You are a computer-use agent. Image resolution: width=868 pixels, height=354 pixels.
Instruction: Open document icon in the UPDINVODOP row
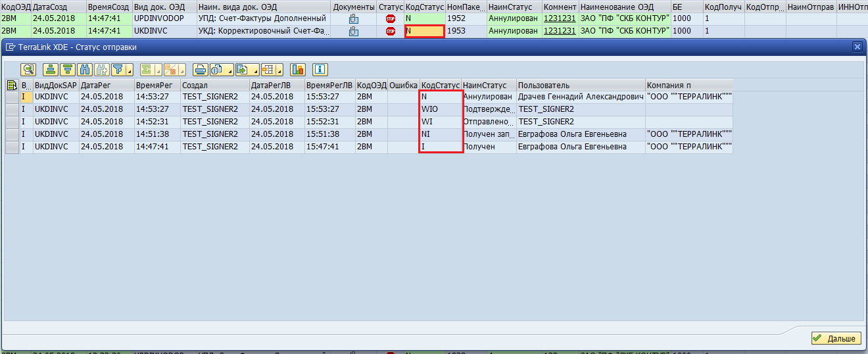pyautogui.click(x=354, y=19)
